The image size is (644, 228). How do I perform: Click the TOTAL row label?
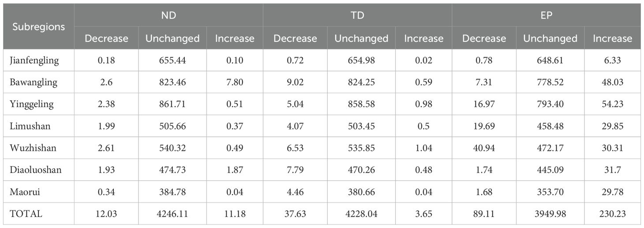[x=26, y=214]
